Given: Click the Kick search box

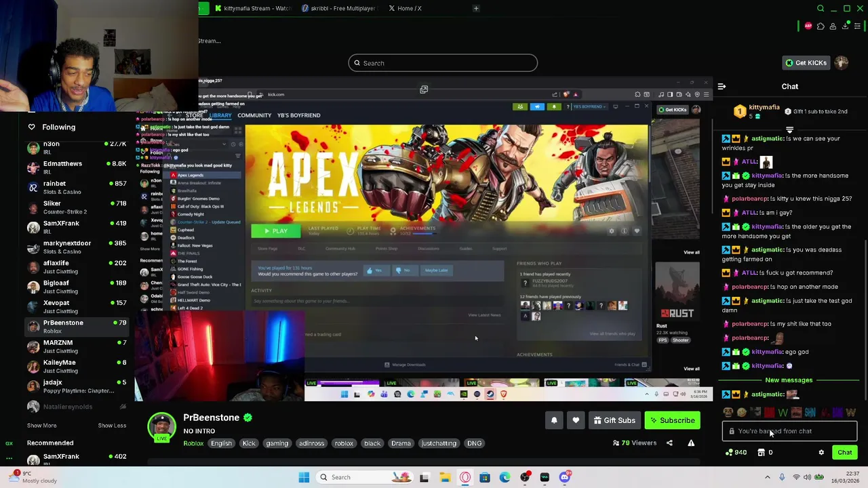Looking at the screenshot, I should (443, 63).
